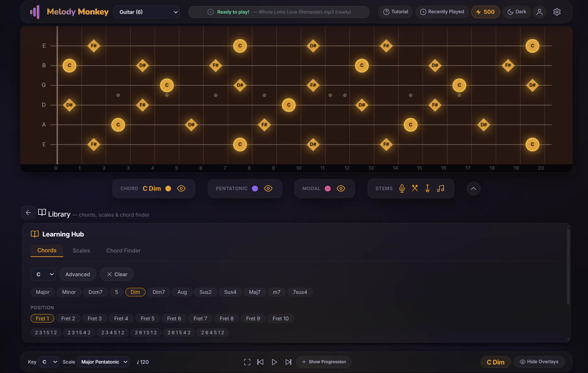The width and height of the screenshot is (588, 373).
Task: Click the C note on G string fret 17
Action: coord(459,85)
